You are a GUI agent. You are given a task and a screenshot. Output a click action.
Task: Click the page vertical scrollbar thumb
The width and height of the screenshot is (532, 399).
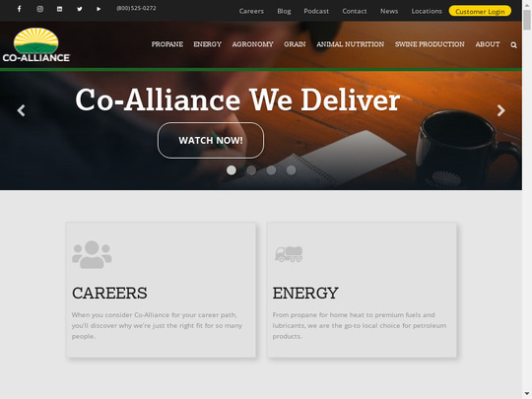(527, 20)
